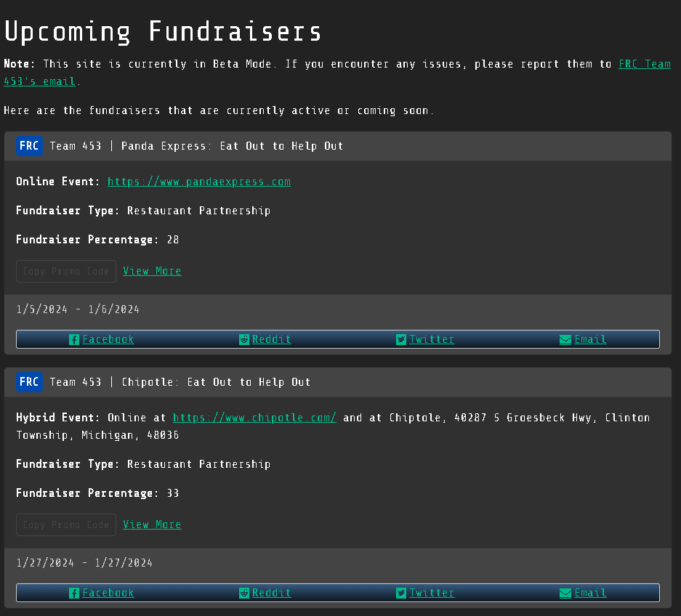Click the bold 'Note:' beta mode label
This screenshot has height=616, width=681.
pyautogui.click(x=20, y=64)
